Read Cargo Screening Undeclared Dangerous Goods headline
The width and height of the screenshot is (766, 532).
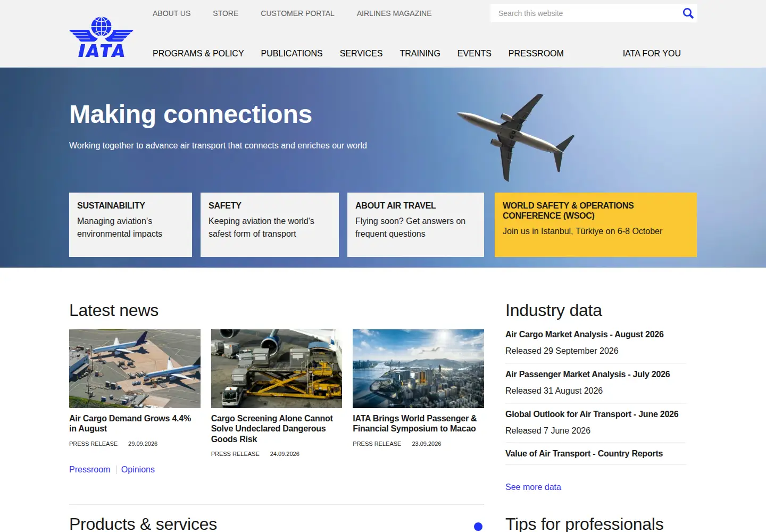point(272,429)
